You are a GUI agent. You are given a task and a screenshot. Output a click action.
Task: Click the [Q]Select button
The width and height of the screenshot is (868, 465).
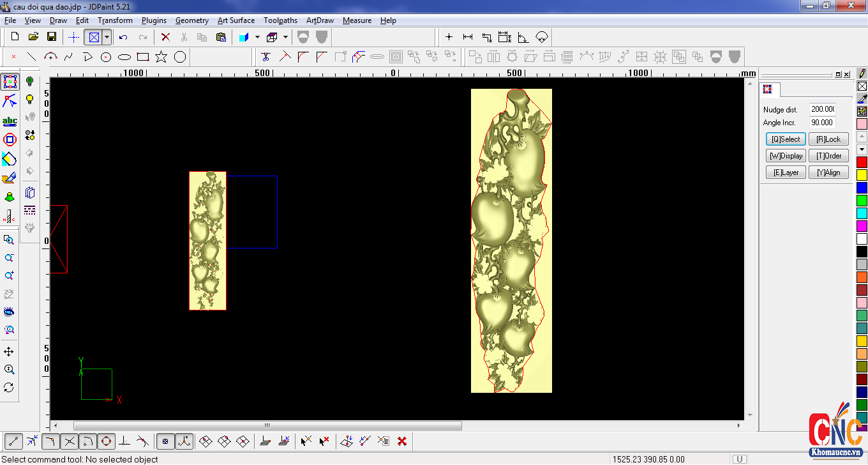(x=785, y=139)
